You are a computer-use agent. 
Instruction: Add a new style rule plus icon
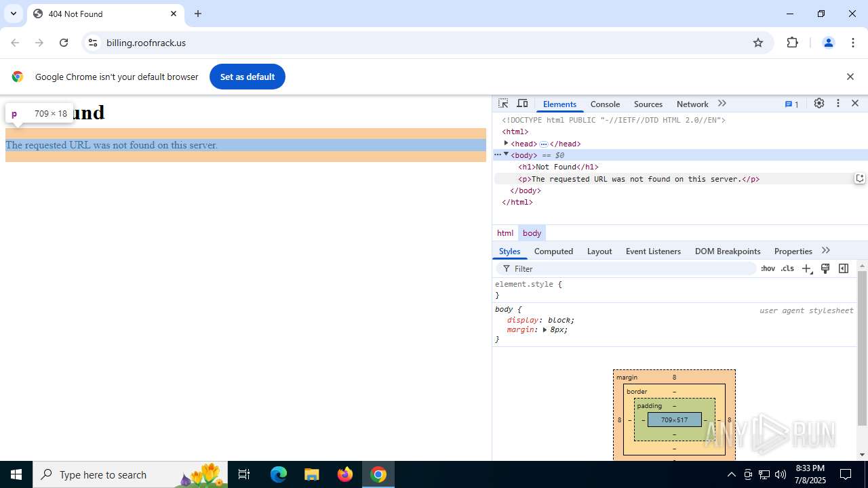pyautogui.click(x=806, y=269)
